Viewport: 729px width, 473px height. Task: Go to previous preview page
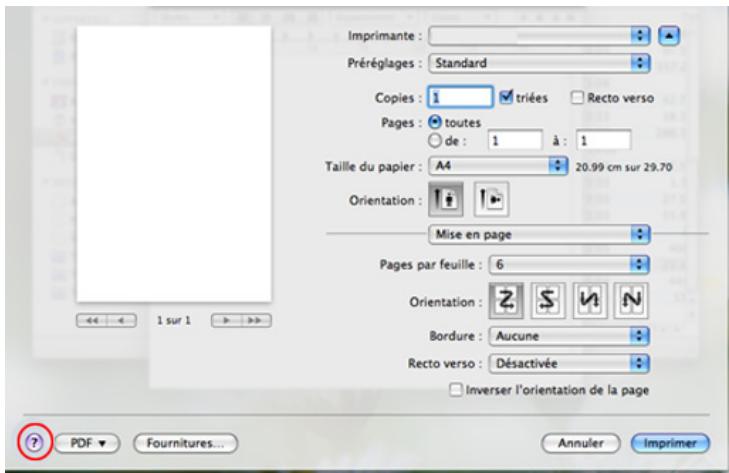tap(121, 320)
